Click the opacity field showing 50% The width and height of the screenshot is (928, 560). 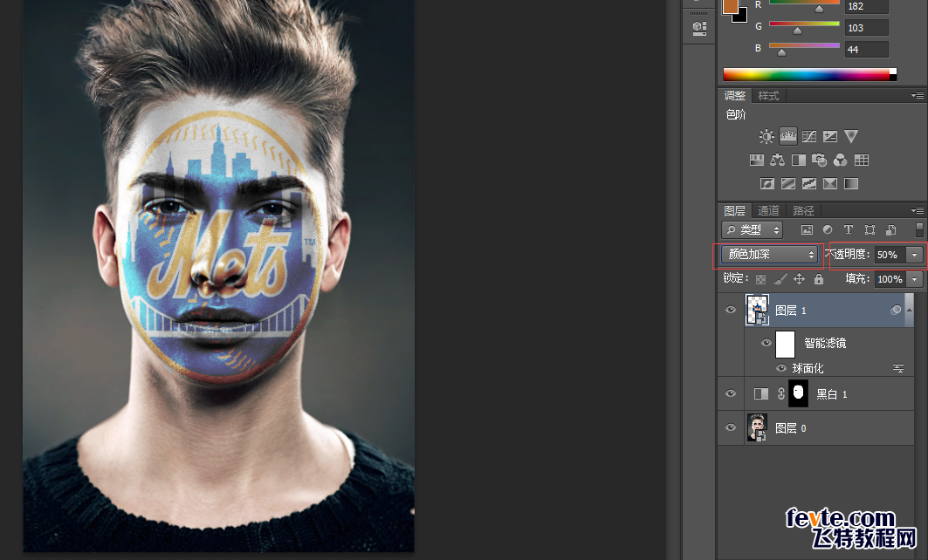890,255
